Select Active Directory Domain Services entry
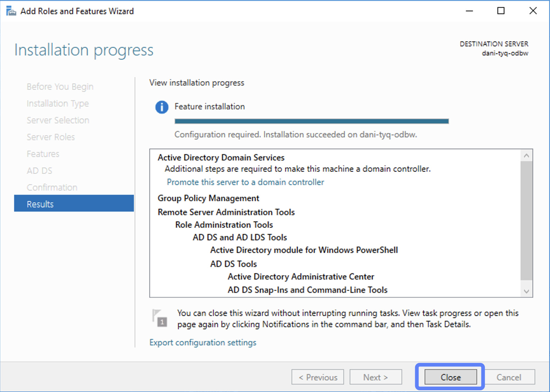This screenshot has height=392, width=550. [x=221, y=158]
